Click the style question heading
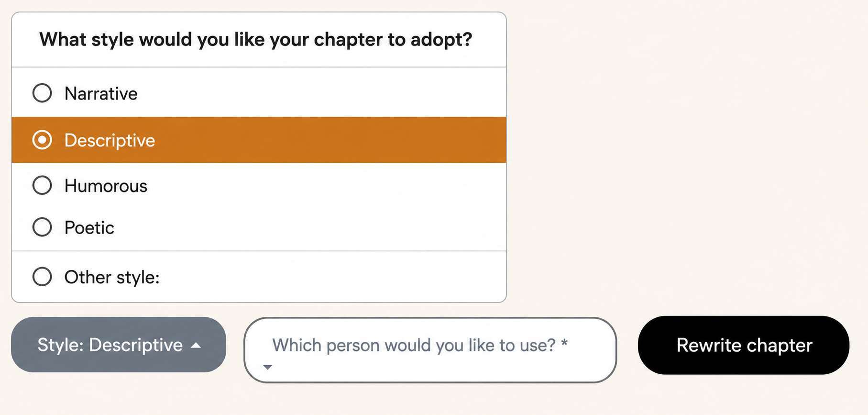The height and width of the screenshot is (415, 868). pos(256,39)
